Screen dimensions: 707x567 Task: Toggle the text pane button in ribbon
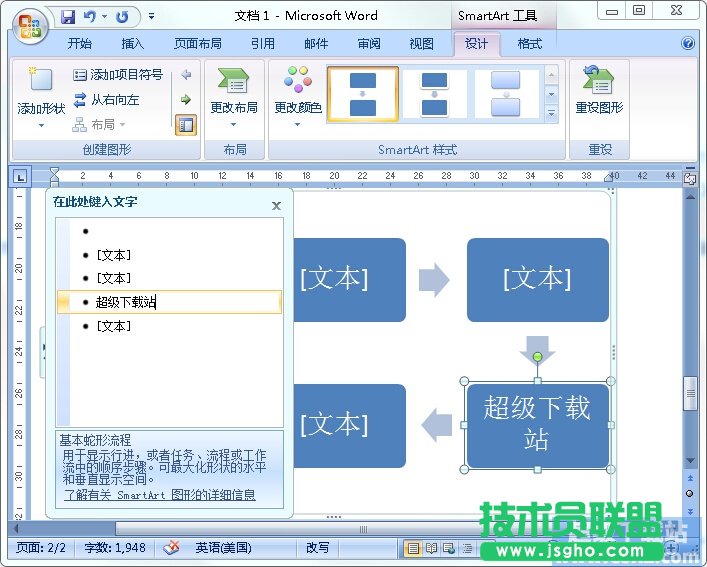click(185, 125)
